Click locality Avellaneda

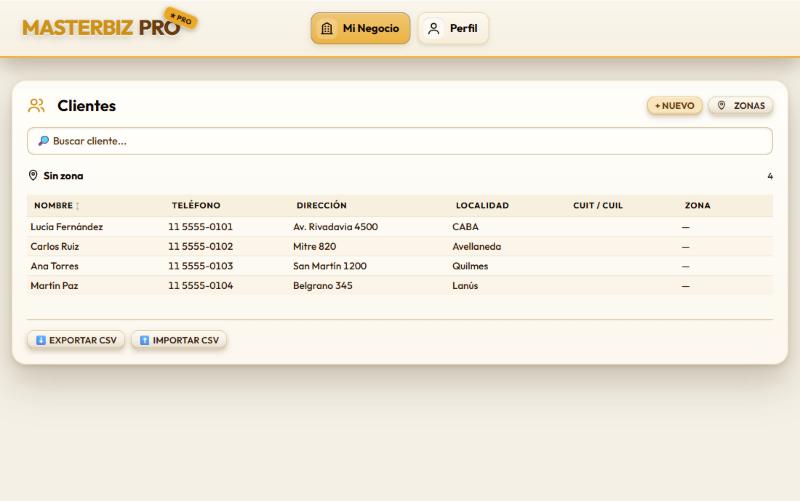[477, 246]
